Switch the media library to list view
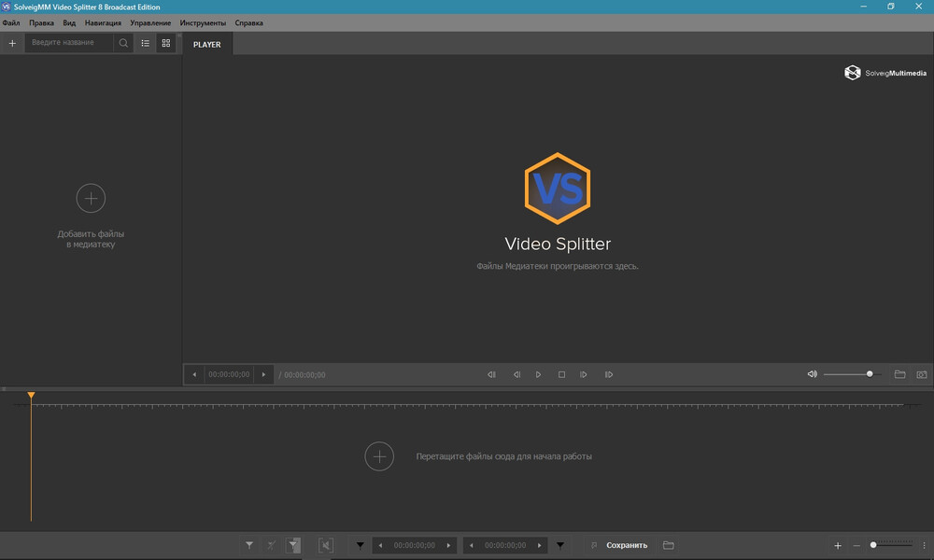Viewport: 934px width, 560px height. [x=146, y=43]
